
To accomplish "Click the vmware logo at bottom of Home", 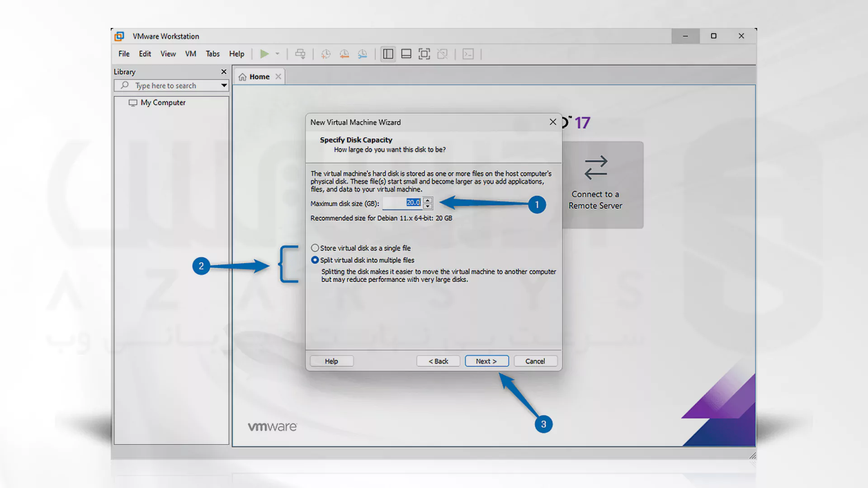I will [x=272, y=427].
